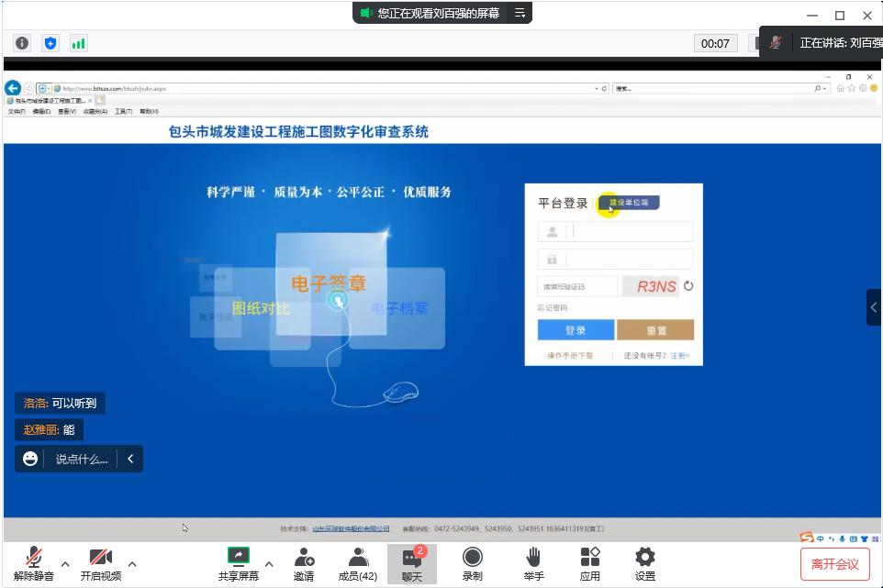Turn on camera via 开启视频
The width and height of the screenshot is (883, 588).
click(x=99, y=561)
